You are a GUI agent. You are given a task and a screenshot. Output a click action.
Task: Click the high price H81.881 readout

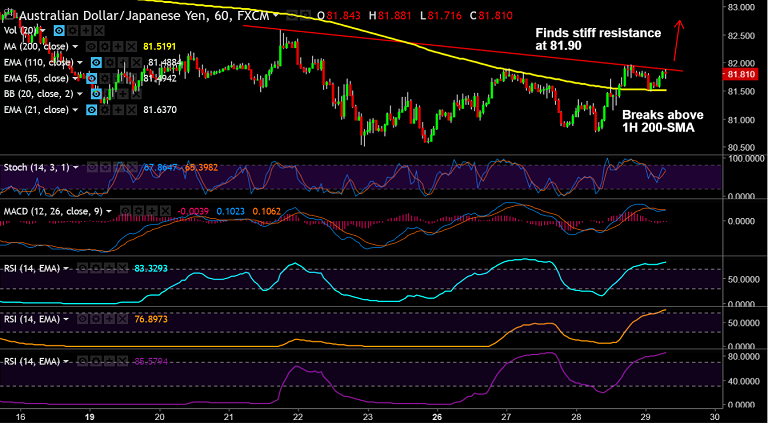(391, 16)
